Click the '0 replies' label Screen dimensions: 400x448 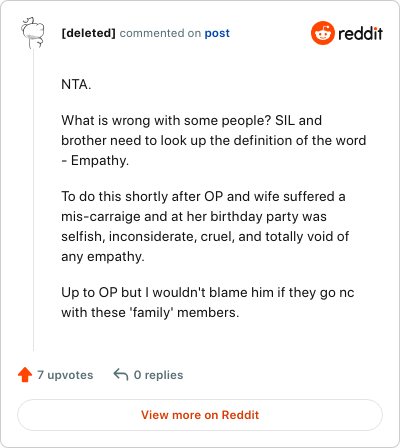click(158, 375)
